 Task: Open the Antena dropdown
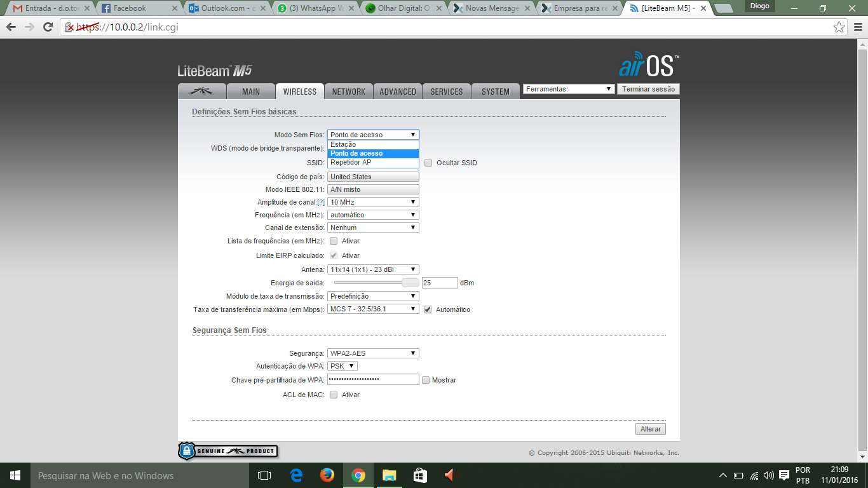[x=373, y=269]
